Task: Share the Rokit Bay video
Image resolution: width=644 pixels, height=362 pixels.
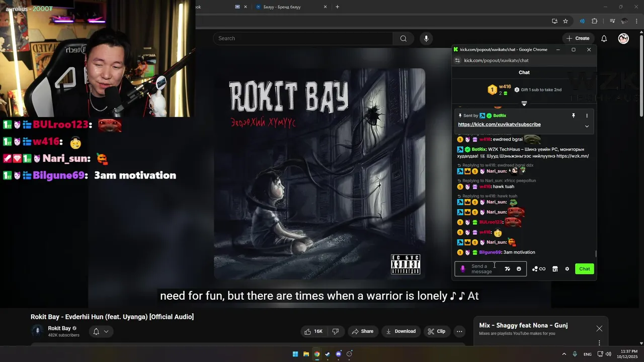Action: [x=362, y=331]
